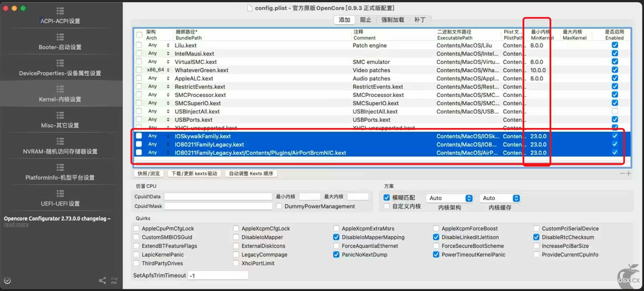644x291 pixels.
Task: Toggle the header row select-all checkbox
Action: [139, 35]
